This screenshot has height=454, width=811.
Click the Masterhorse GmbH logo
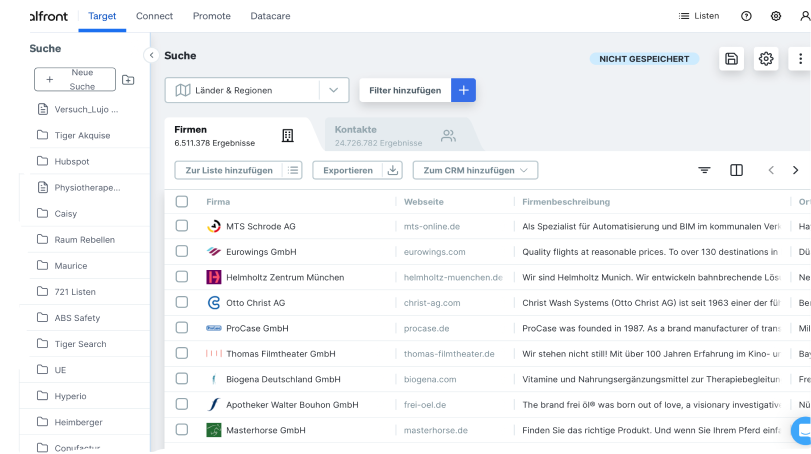pos(214,430)
